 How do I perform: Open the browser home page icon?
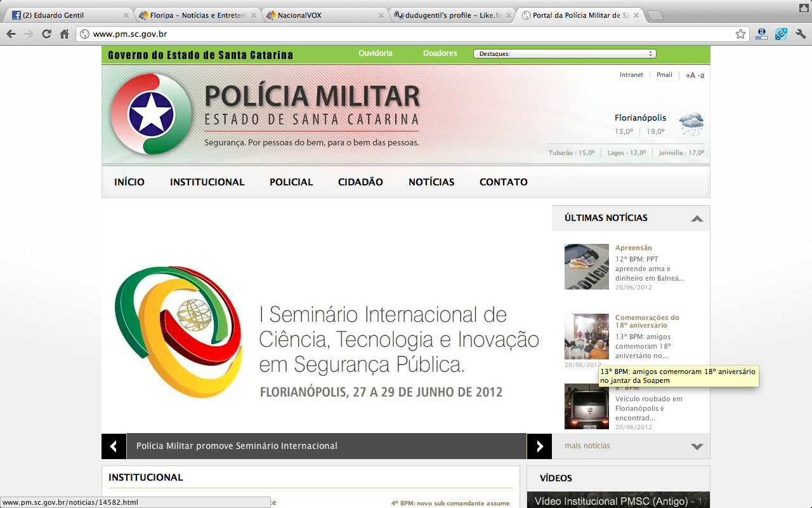(x=64, y=34)
